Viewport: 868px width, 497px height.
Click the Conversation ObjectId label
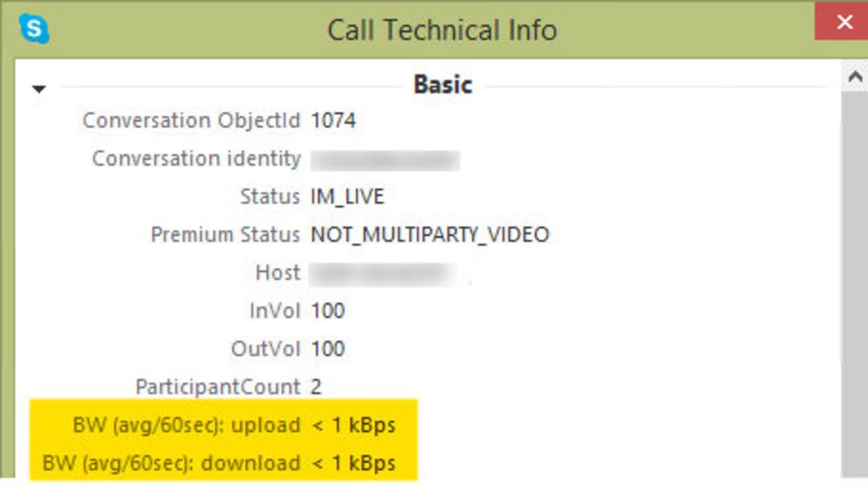(191, 121)
